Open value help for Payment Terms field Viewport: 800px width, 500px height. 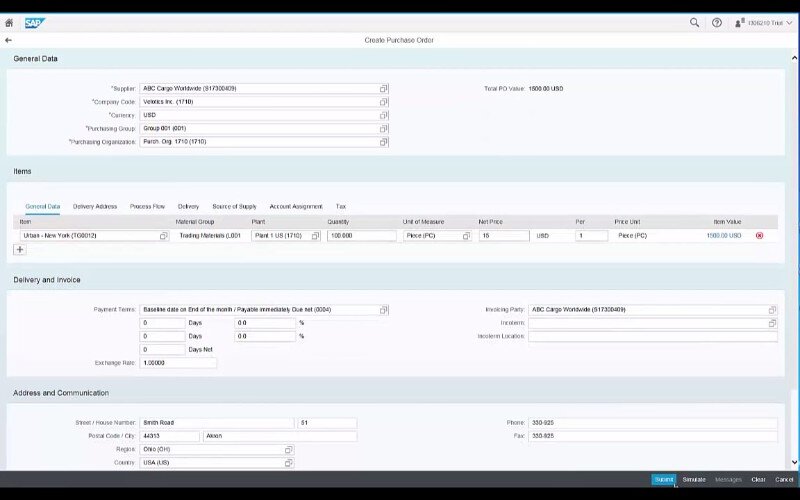click(383, 310)
